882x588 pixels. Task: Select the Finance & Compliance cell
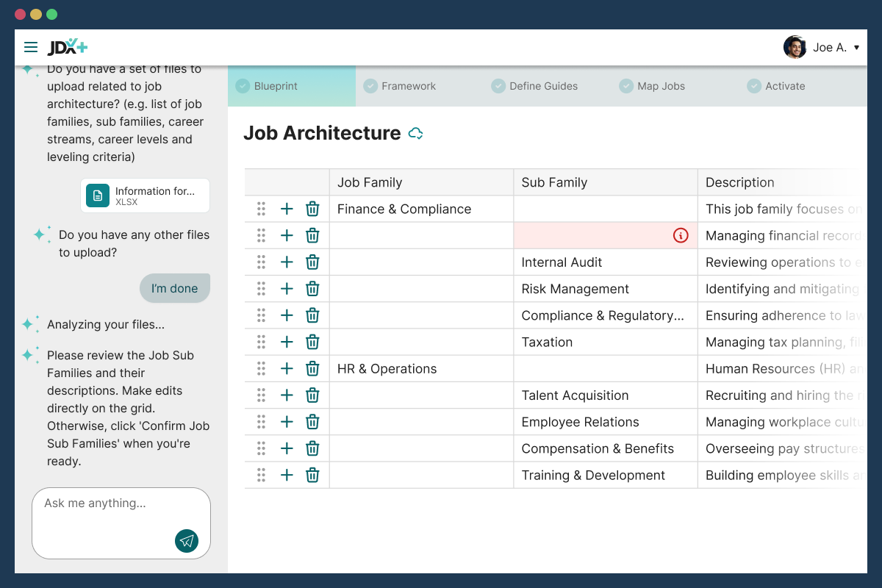pyautogui.click(x=421, y=209)
